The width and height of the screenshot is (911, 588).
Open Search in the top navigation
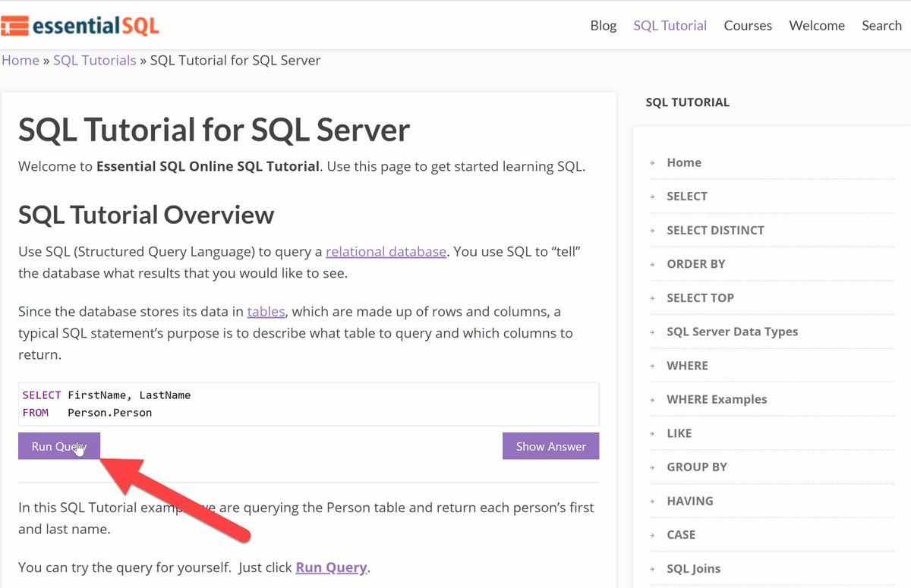881,26
